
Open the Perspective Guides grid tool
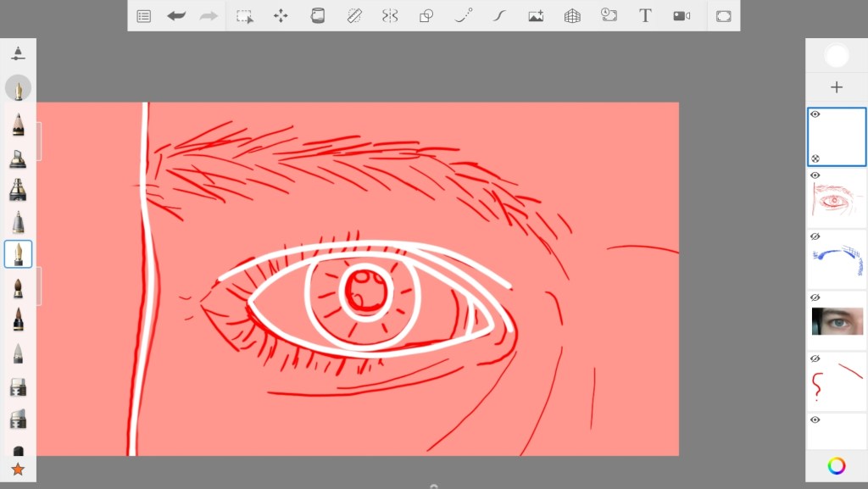coord(572,16)
